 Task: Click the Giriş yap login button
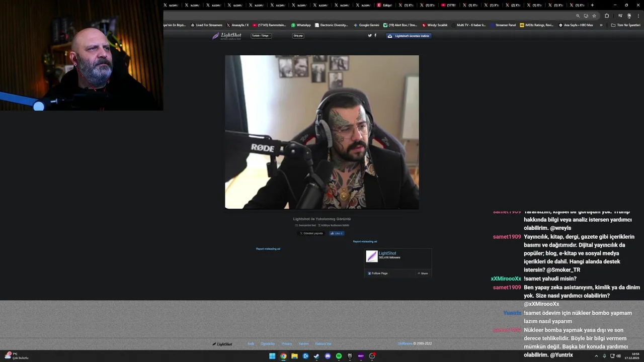pyautogui.click(x=298, y=36)
